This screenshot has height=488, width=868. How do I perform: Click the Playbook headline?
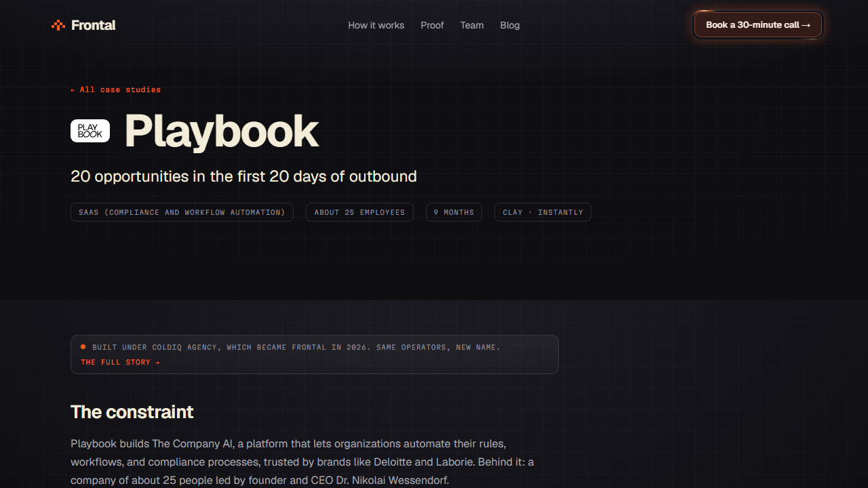pos(221,131)
